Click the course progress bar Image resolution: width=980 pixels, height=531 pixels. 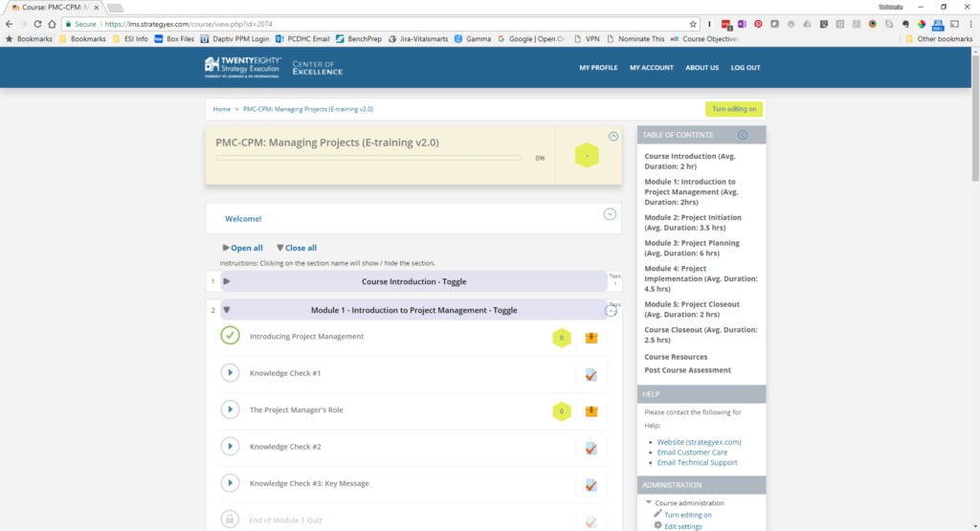click(368, 158)
